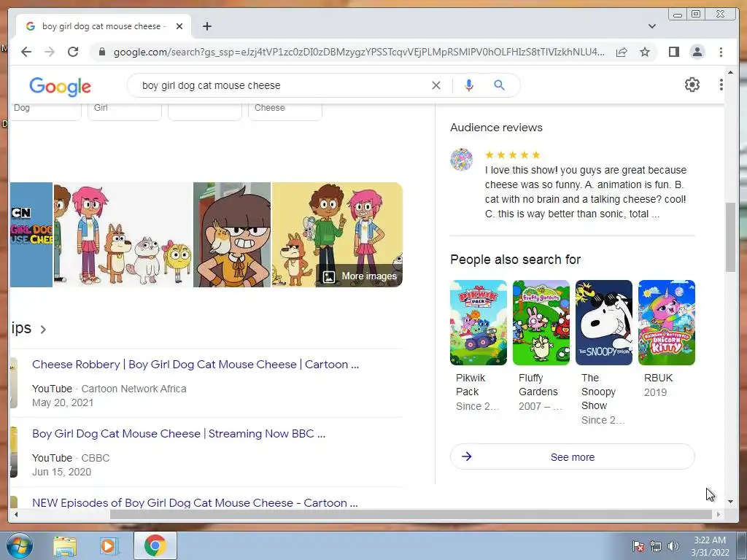Screen dimensions: 747x560
Task: Open Google quick settings gear
Action: pos(692,85)
